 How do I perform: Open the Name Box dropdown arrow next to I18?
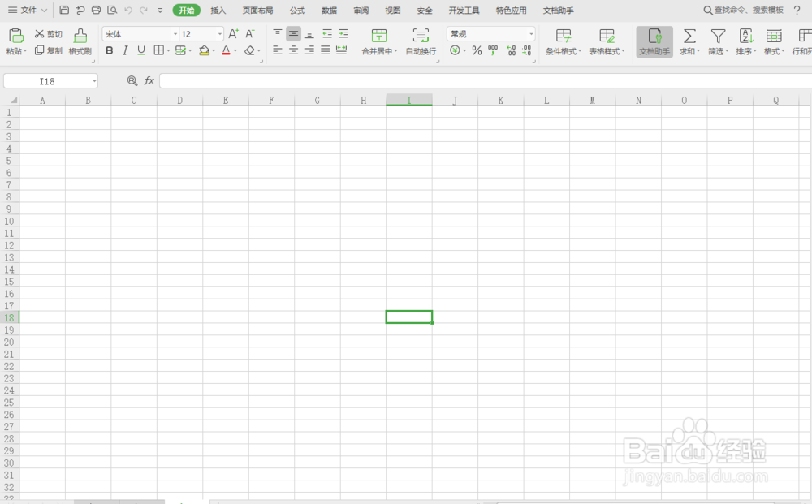point(94,81)
